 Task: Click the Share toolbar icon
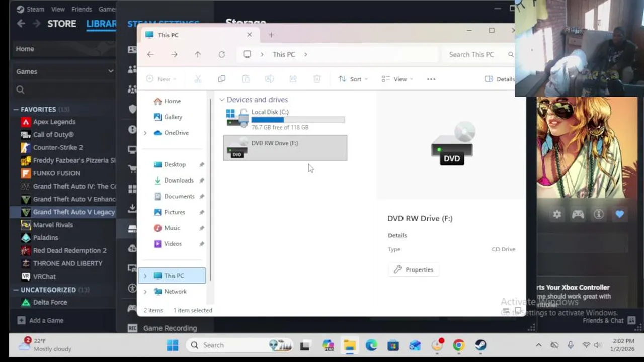[x=293, y=79]
